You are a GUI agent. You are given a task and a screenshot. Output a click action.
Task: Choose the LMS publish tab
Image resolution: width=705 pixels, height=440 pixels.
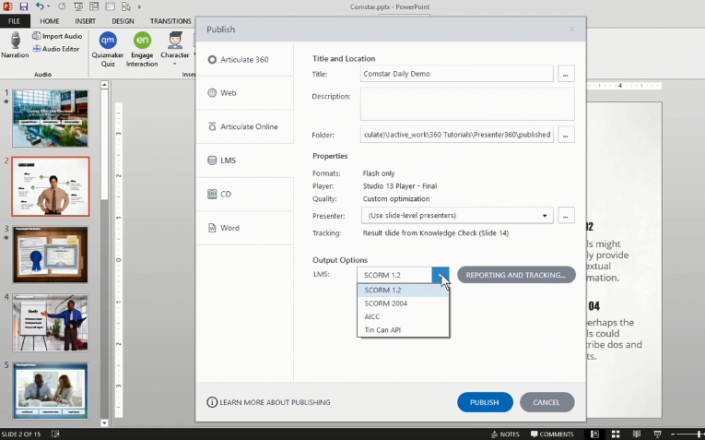(245, 160)
